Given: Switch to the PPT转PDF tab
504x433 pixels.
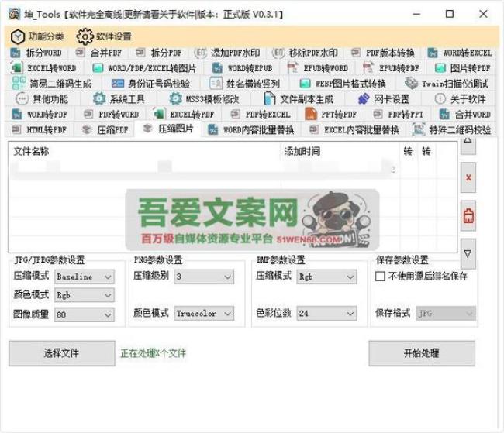Looking at the screenshot, I should [331, 115].
